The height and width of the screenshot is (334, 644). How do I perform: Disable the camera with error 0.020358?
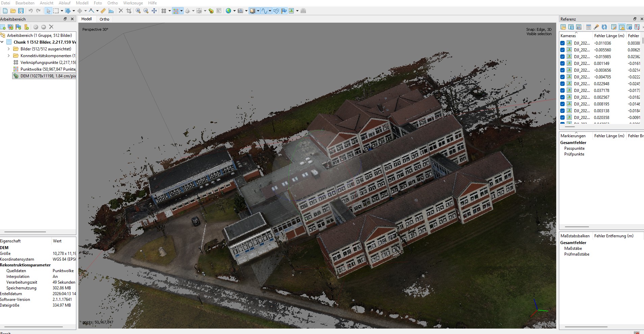click(562, 118)
